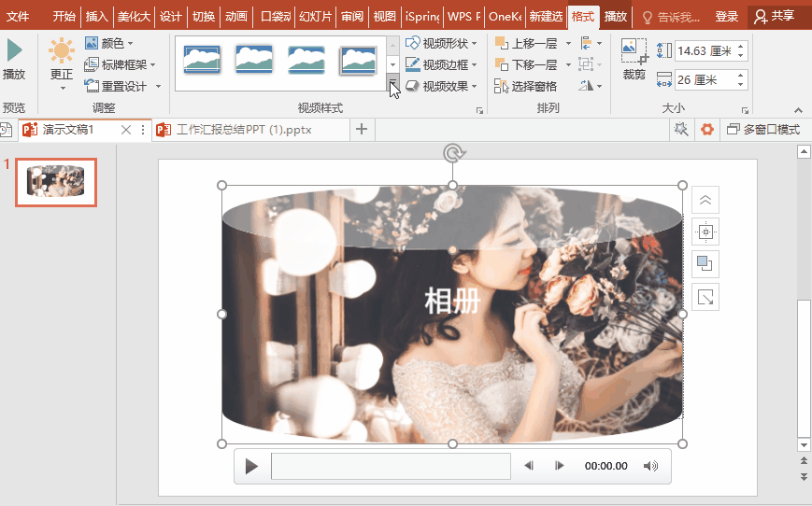Viewport: 812px width, 506px height.
Task: Open the align objects dropdown icon
Action: coord(591,44)
